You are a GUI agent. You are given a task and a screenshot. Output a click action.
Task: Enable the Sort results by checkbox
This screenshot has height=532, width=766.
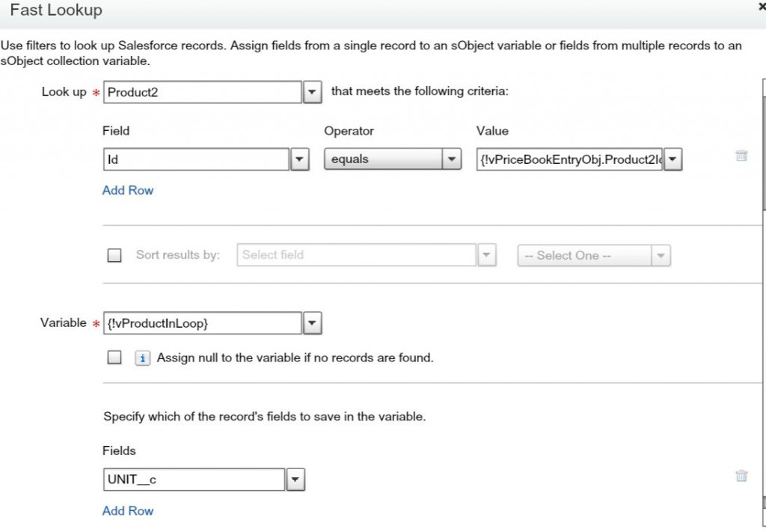[114, 255]
